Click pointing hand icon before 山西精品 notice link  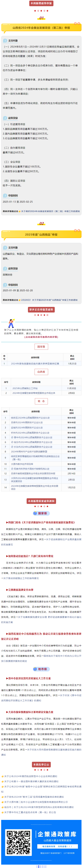coord(20,300)
